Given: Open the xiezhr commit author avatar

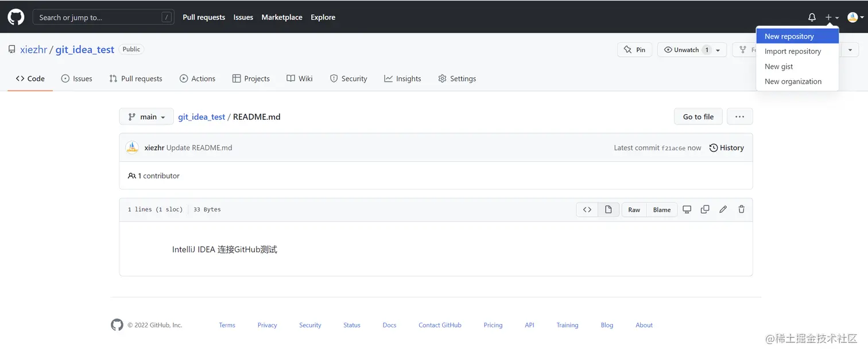Looking at the screenshot, I should click(132, 147).
